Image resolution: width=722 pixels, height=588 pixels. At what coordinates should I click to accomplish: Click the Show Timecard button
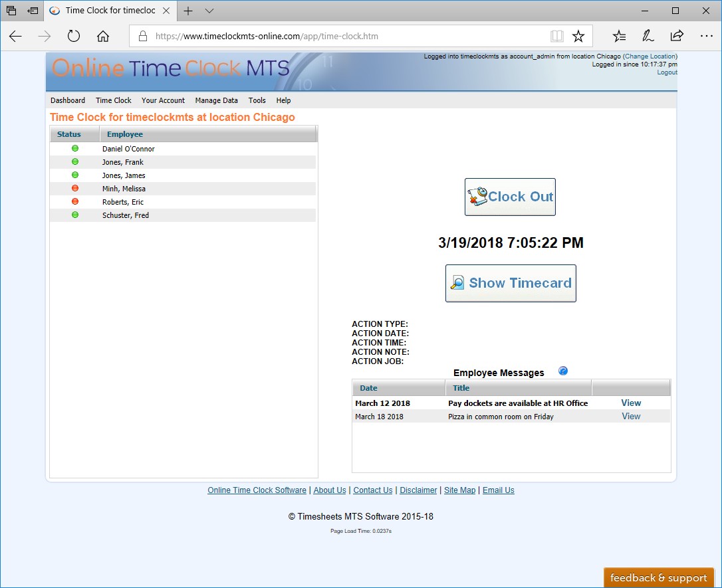point(511,284)
